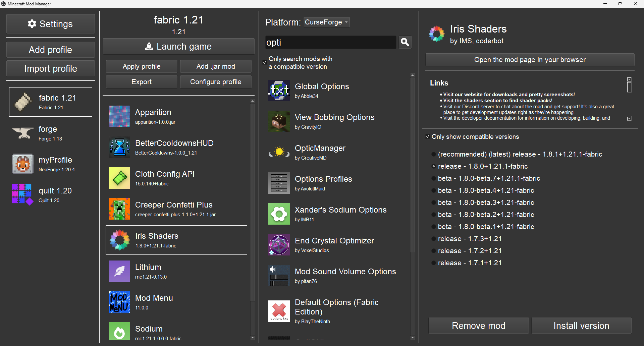The image size is (644, 346).
Task: Click search results scroll-up arrow
Action: click(x=413, y=75)
